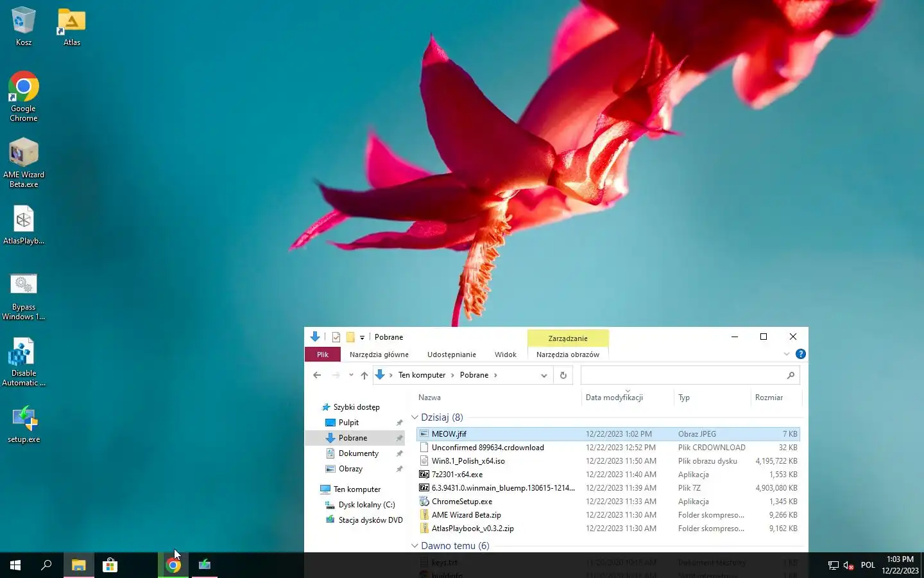924x578 pixels.
Task: Click the download arrow icon in Explorer title bar
Action: pyautogui.click(x=314, y=337)
